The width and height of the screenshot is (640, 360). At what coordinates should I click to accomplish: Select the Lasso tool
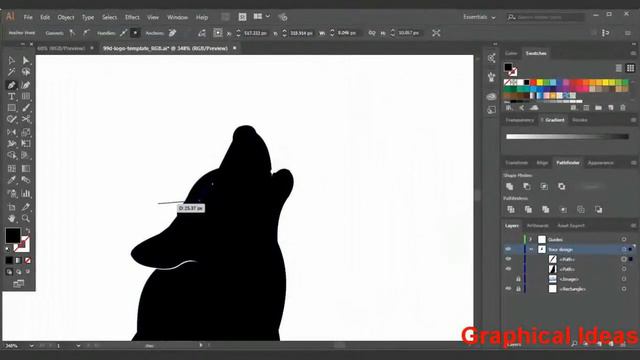26,72
